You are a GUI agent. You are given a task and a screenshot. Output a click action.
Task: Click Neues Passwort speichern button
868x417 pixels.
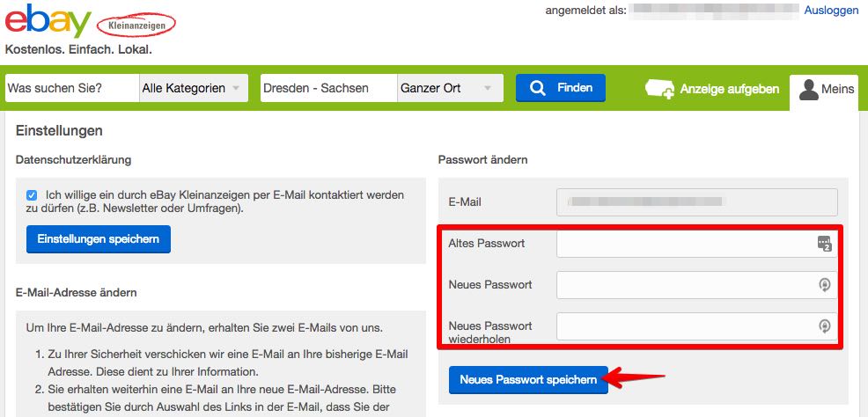click(x=529, y=380)
